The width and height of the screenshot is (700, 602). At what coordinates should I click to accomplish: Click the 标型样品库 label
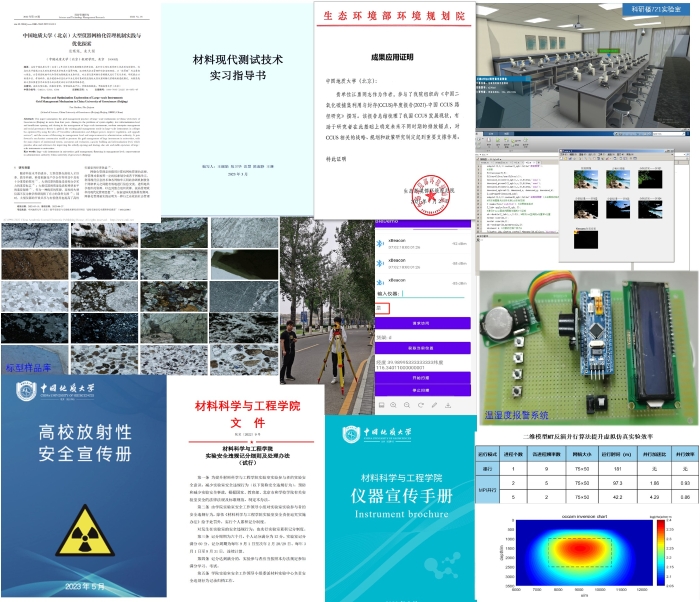point(28,368)
